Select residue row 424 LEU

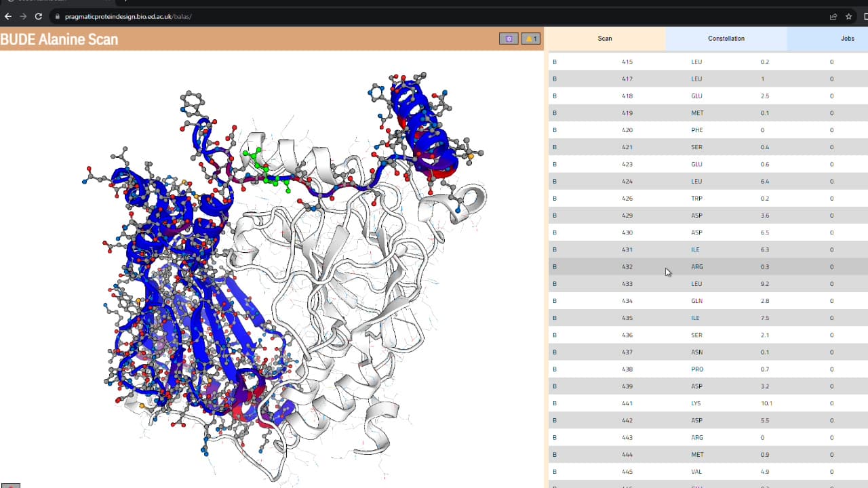click(x=708, y=181)
